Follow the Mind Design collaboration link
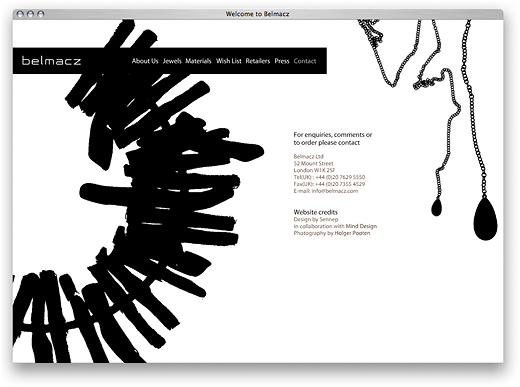This screenshot has width=520, height=387. (x=361, y=226)
